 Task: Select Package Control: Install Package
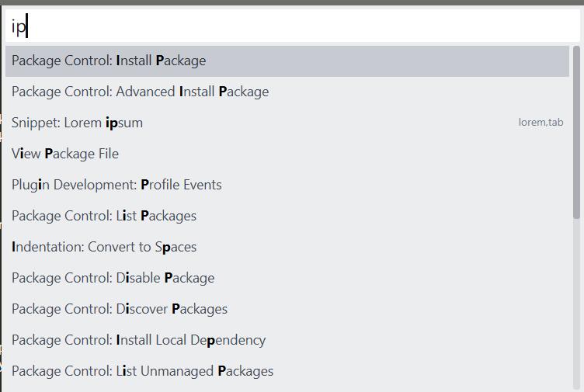tap(287, 61)
